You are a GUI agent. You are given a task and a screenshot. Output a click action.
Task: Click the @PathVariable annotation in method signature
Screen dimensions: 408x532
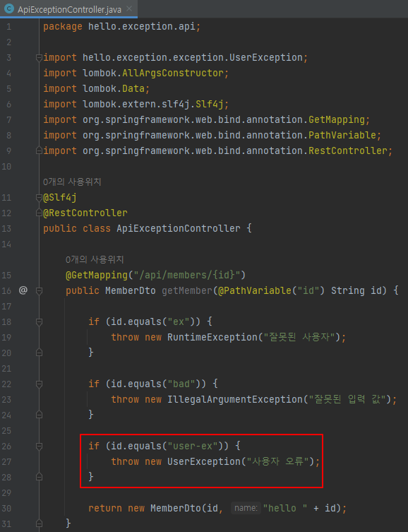coord(255,291)
